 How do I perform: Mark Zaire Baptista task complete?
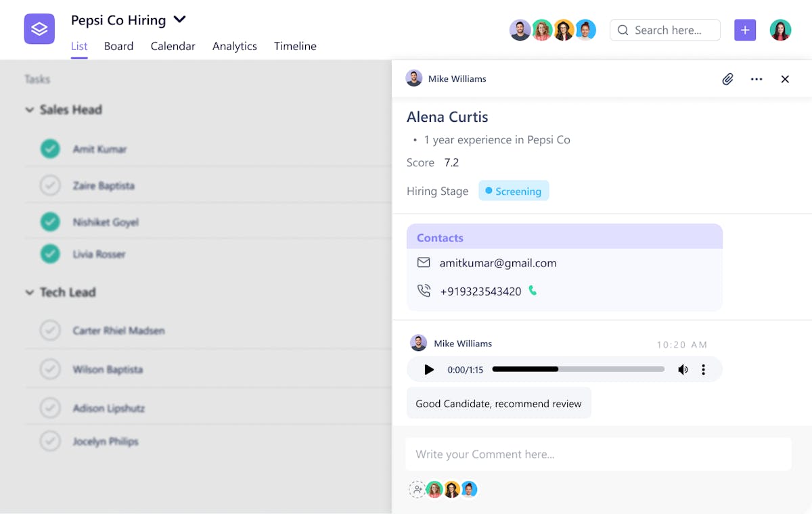(x=50, y=185)
